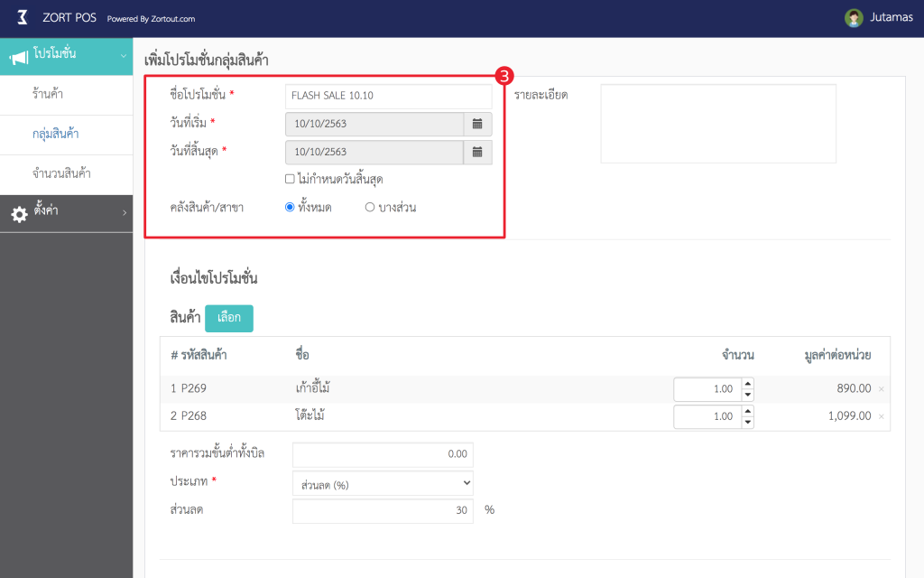Expand the ตั้งค่า sidebar chevron
Viewport: 924px width, 578px height.
point(126,214)
